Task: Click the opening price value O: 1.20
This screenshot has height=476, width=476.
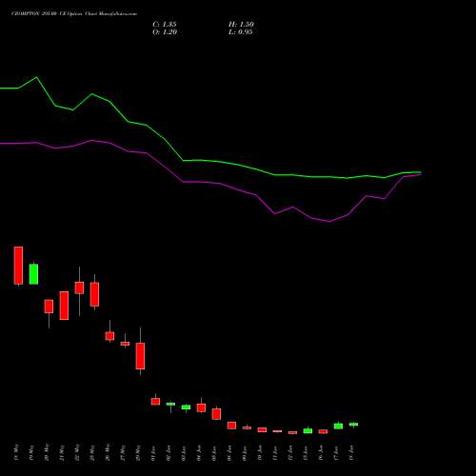Action: 165,32
